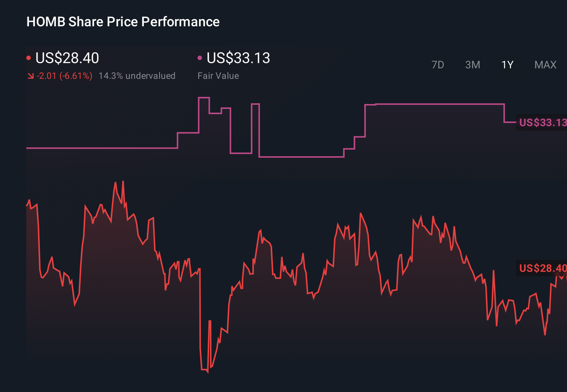Viewport: 567px width, 392px height.
Task: Click the pink fair value legend dot
Action: coord(200,58)
